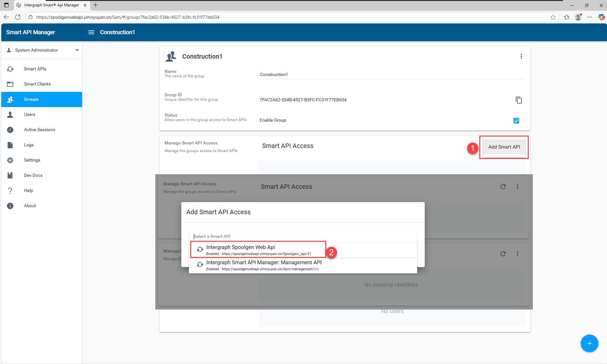Refresh the external identities section
The image size is (607, 364).
503,254
